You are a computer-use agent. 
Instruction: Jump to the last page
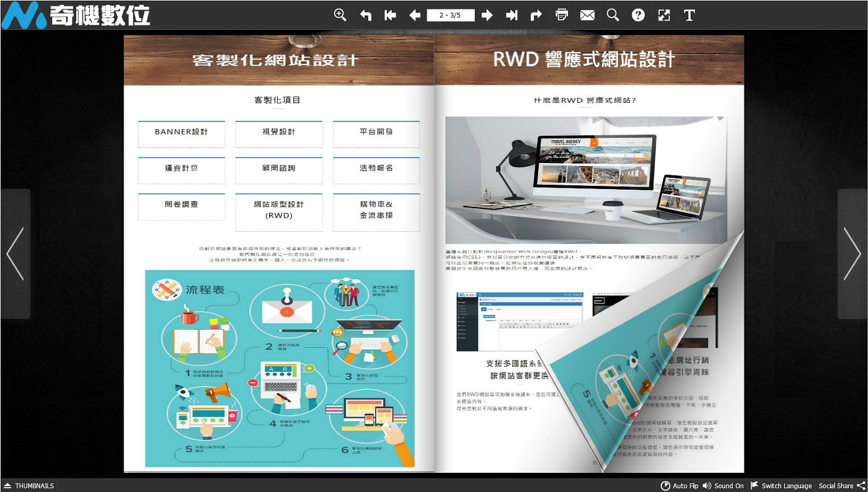(x=511, y=15)
